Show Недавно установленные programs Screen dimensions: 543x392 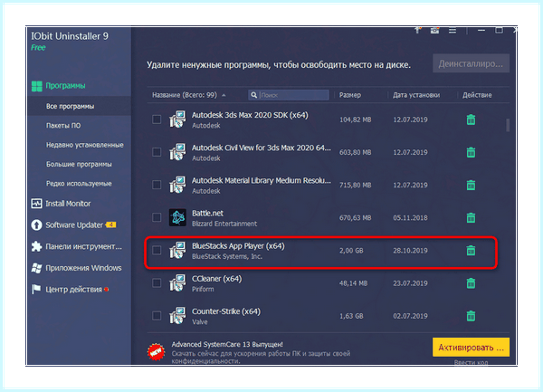point(85,145)
